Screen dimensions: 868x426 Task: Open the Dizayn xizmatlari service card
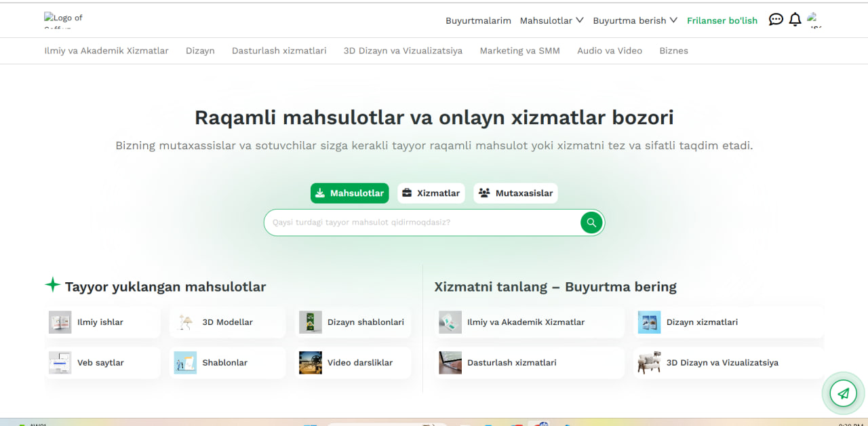tap(728, 322)
